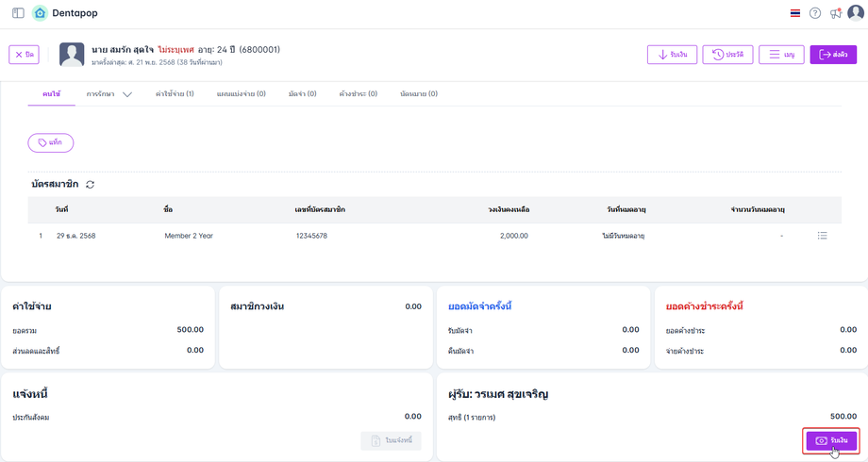
Task: Add a tag with แท็ก button
Action: coord(50,142)
